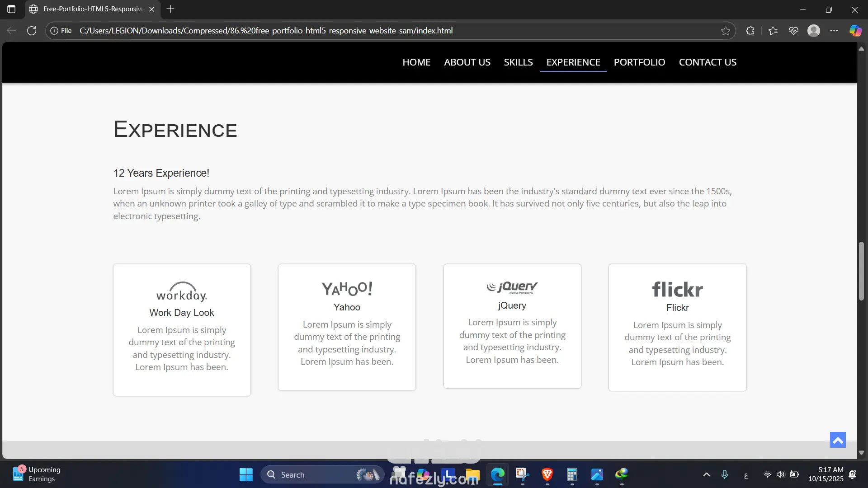Click the user profile avatar icon

814,31
